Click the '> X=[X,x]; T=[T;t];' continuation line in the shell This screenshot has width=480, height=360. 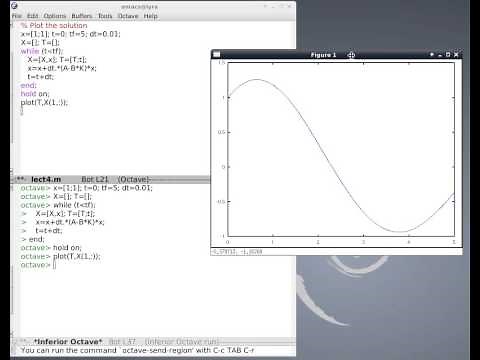tap(58, 214)
